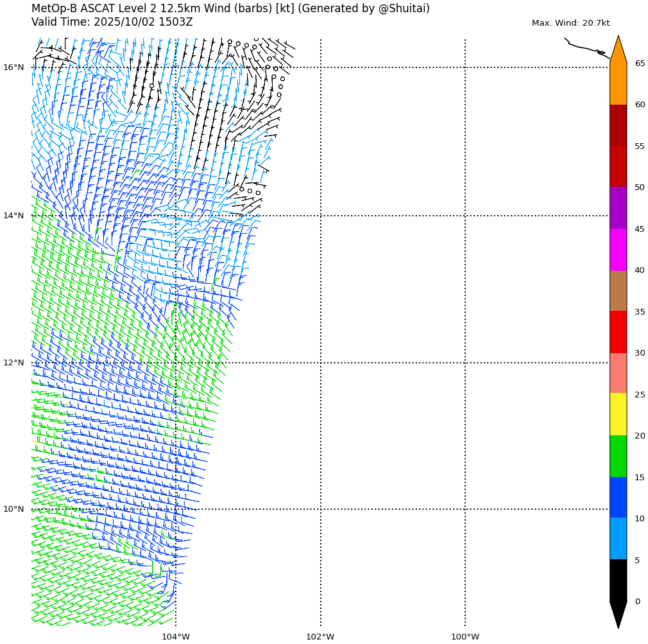Select the 12°N latitude axis label
Image resolution: width=648 pixels, height=644 pixels.
(x=13, y=363)
